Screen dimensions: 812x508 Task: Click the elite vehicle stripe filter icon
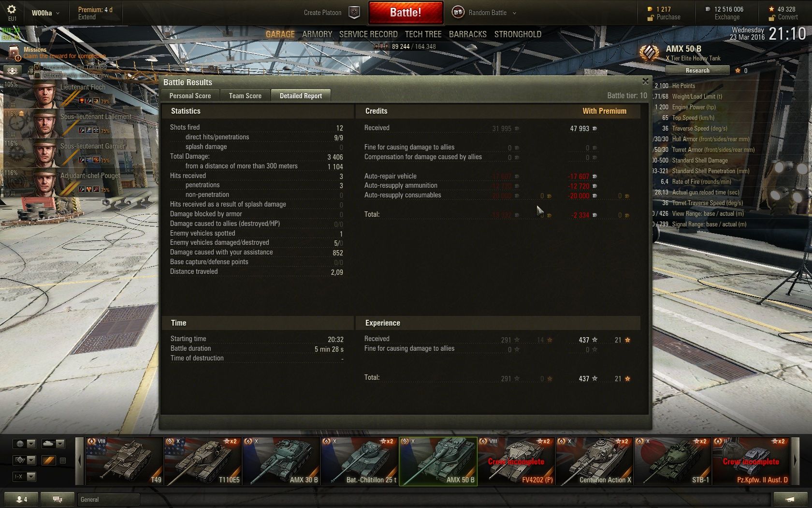click(48, 460)
